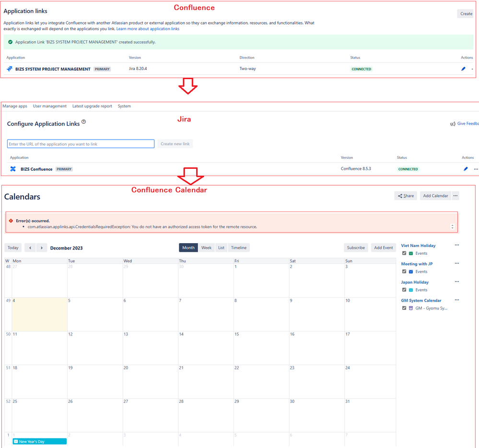Toggle GM - Gyomu Sy... calendar checkbox
Screen dimensions: 479x448
(404, 308)
